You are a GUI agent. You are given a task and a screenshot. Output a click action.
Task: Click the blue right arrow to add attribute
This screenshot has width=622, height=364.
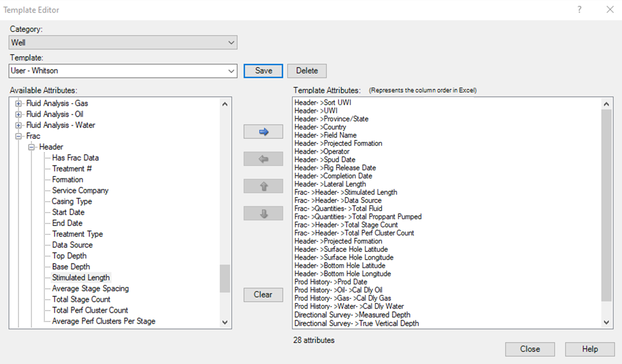tap(262, 131)
